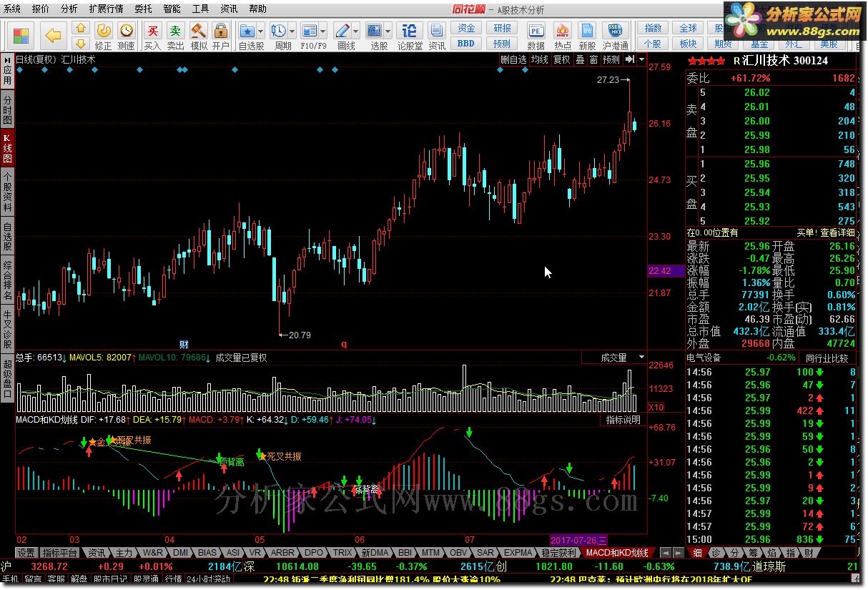This screenshot has width=868, height=590.
Task: Open the 查看详细 order detail link
Action: tap(836, 232)
